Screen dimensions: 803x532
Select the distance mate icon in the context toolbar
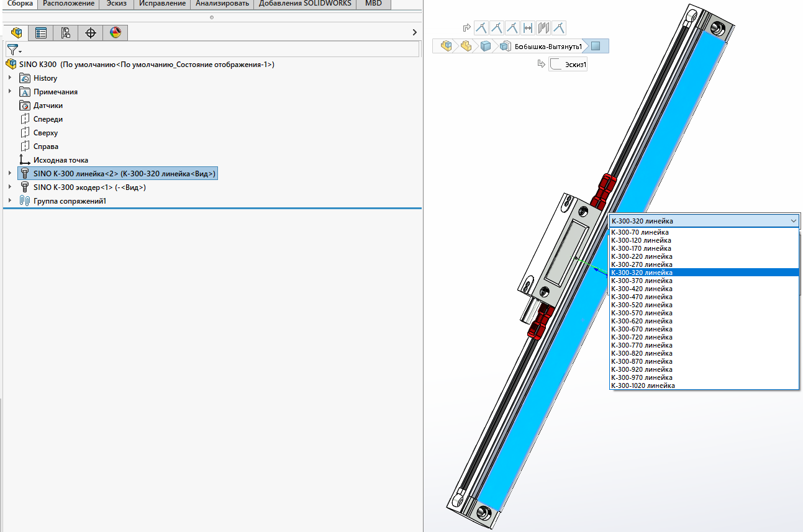pyautogui.click(x=528, y=28)
